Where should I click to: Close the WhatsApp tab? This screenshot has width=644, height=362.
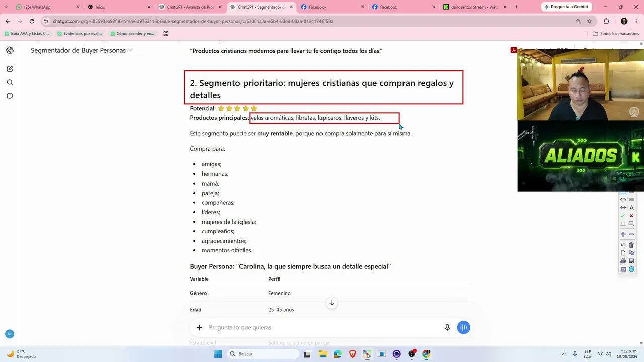(x=78, y=7)
